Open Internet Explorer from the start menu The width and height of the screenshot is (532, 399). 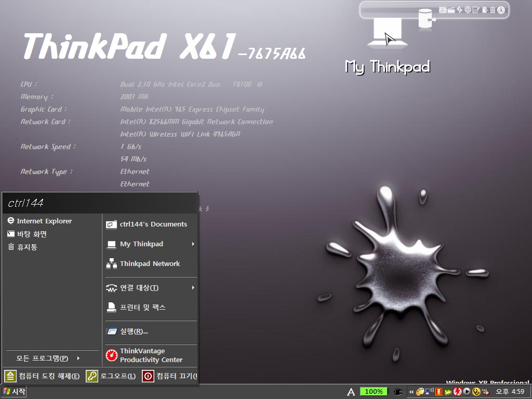pyautogui.click(x=44, y=221)
